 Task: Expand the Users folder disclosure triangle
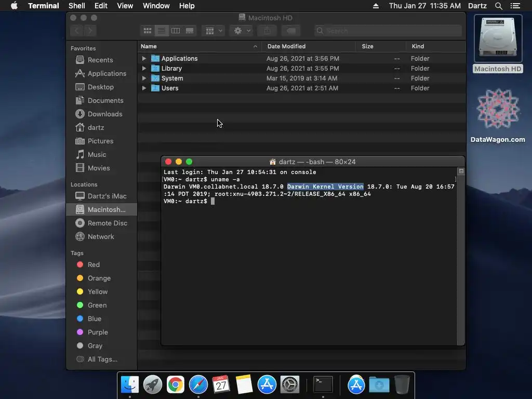click(144, 88)
